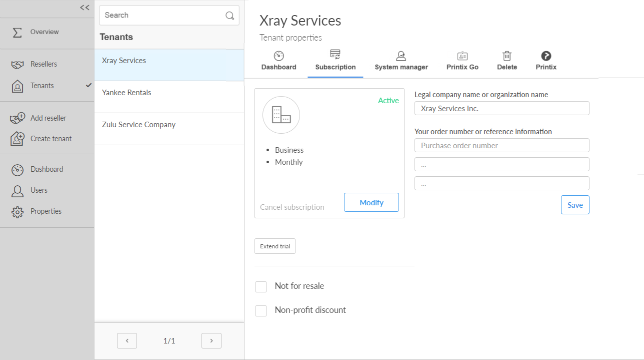Click the Purchase order number field
This screenshot has width=644, height=360.
click(x=501, y=146)
